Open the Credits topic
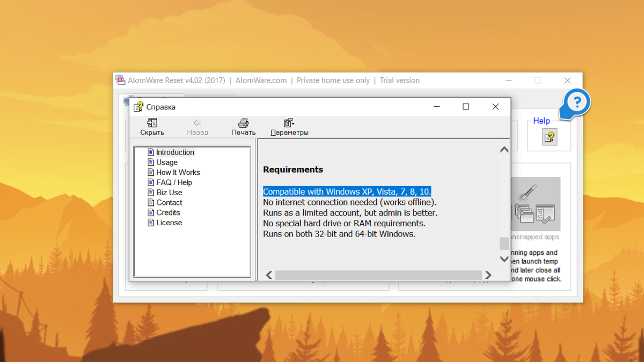This screenshot has height=362, width=644. [168, 213]
